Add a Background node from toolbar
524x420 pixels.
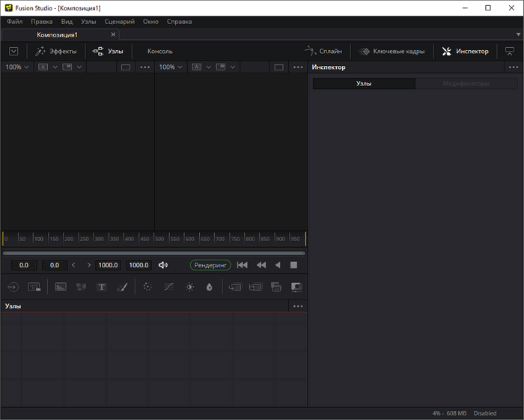[61, 287]
